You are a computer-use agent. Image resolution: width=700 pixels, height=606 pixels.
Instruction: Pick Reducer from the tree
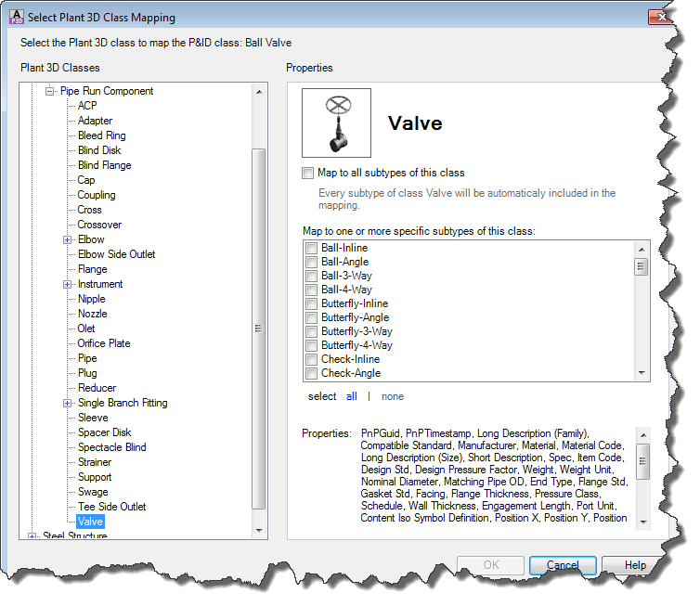coord(97,388)
